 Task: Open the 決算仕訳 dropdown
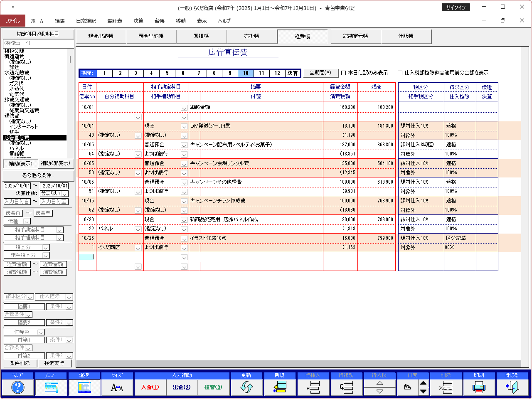tap(64, 194)
